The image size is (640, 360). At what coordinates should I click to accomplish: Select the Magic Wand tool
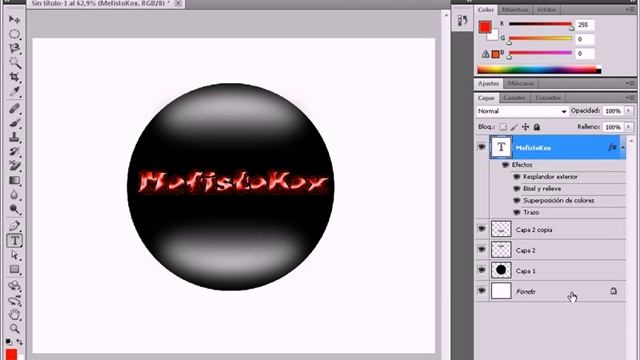point(14,62)
